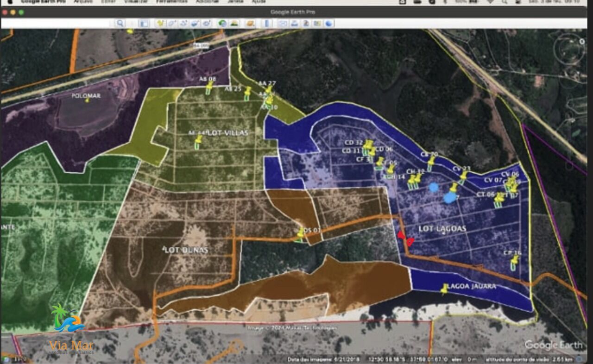Screen dimensions: 593x364
Task: Click the search magnifier in the toolbar
Action: tap(120, 23)
